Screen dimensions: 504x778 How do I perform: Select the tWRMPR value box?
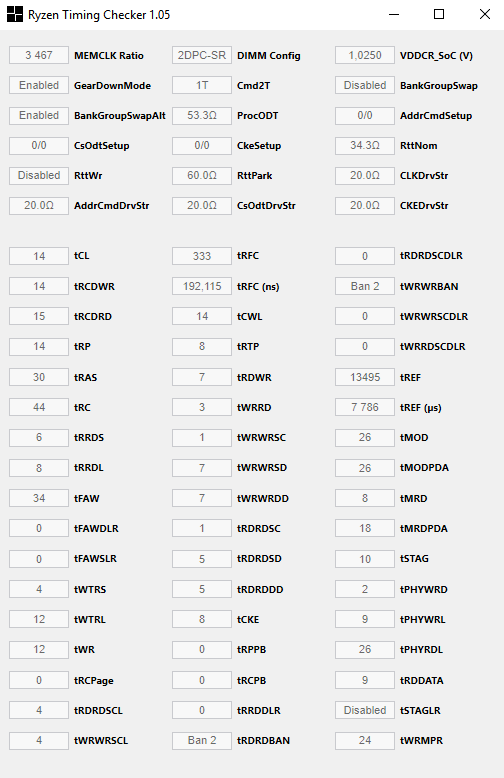point(365,740)
